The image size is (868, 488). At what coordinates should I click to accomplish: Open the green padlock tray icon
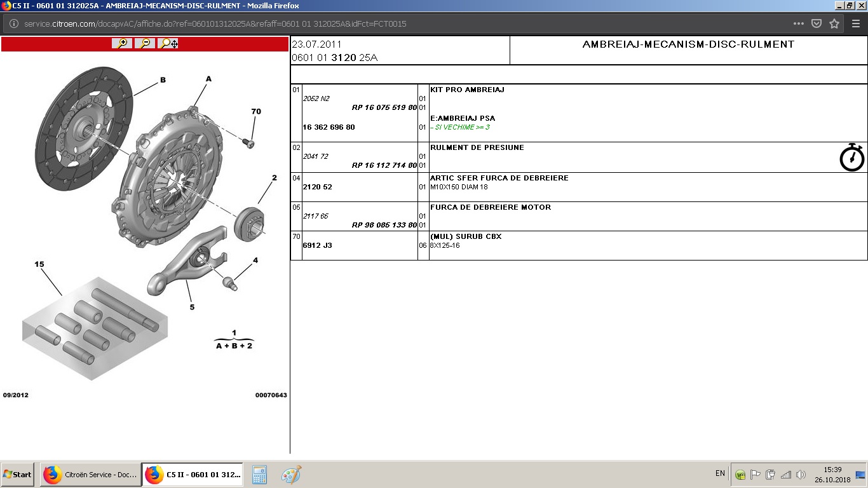point(740,475)
